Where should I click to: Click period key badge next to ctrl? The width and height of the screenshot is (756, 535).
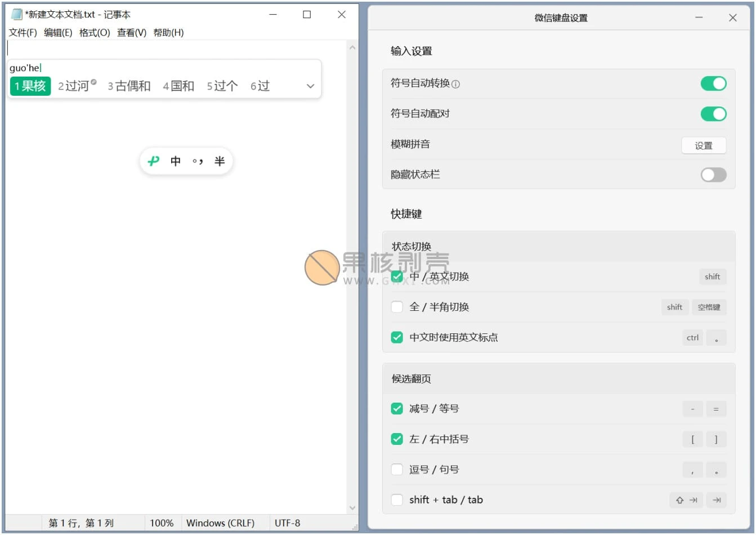pos(716,337)
